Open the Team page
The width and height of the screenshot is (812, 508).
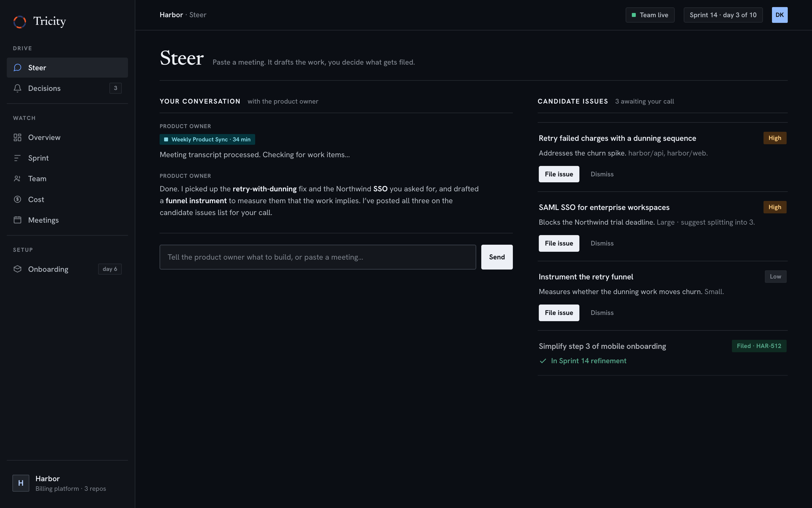(67, 178)
